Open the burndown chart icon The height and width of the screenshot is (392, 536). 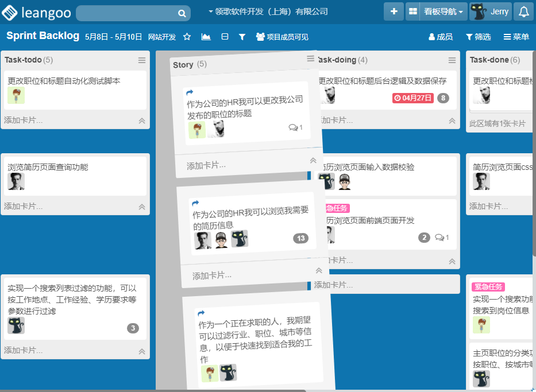point(206,37)
